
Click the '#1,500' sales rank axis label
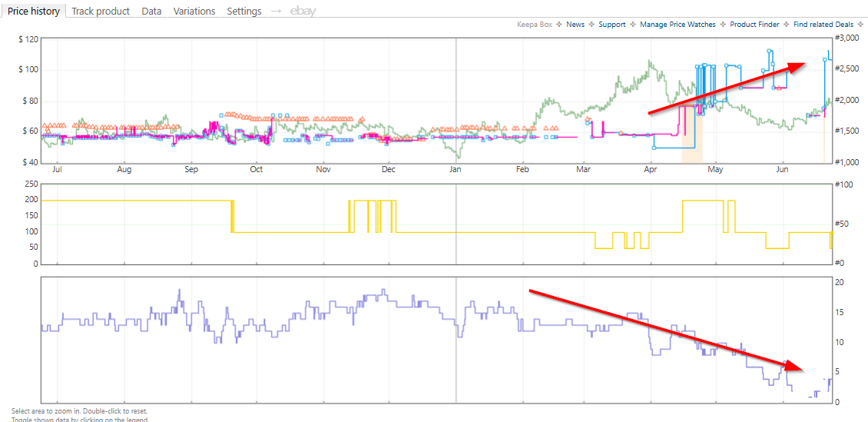pos(847,131)
